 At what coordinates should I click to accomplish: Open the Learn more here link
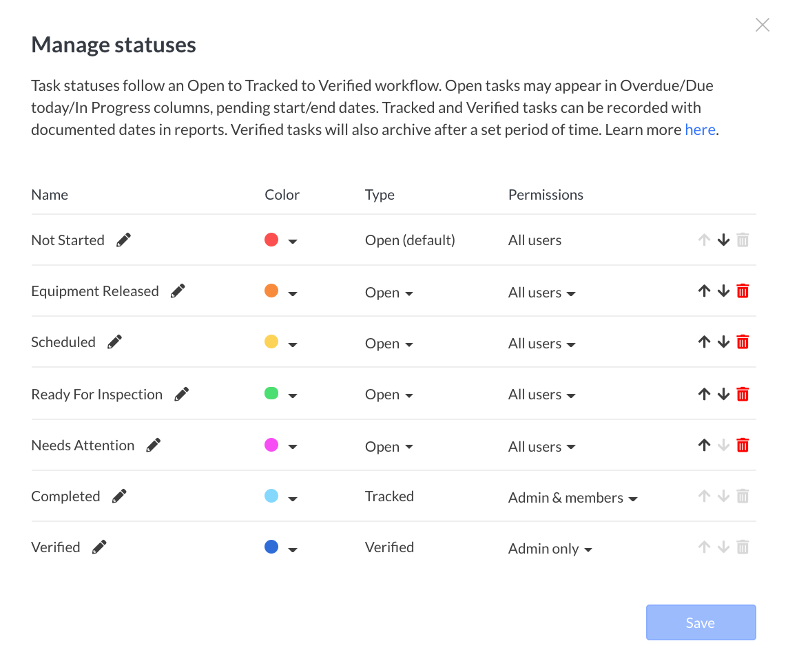coord(700,129)
